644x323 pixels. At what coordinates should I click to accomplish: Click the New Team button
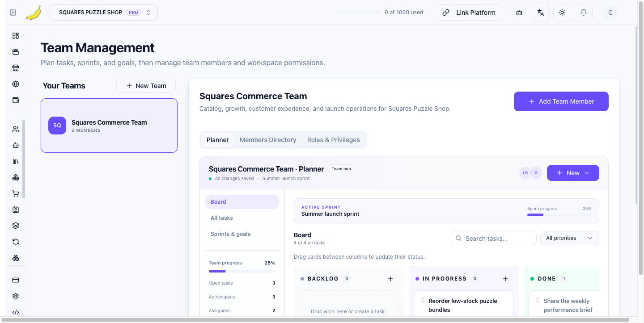(x=146, y=86)
